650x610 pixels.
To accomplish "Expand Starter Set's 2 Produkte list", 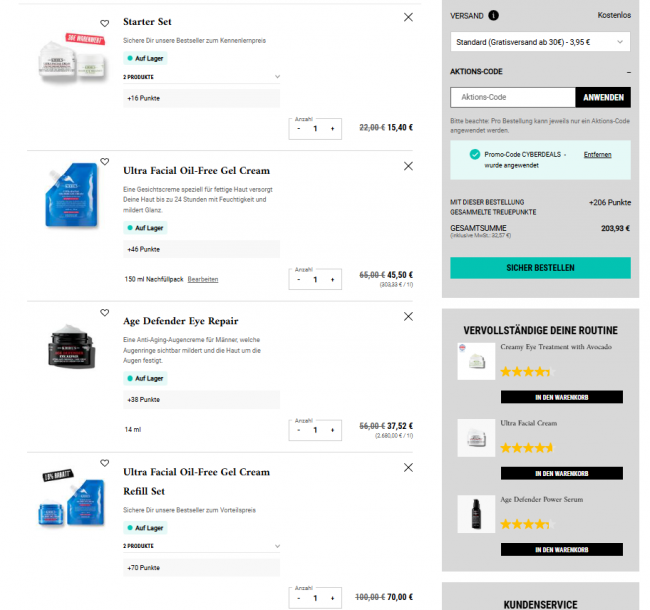I will tap(277, 76).
